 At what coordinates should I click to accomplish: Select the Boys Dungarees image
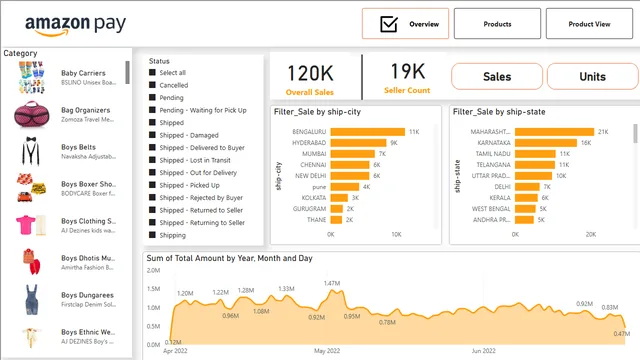[31, 300]
